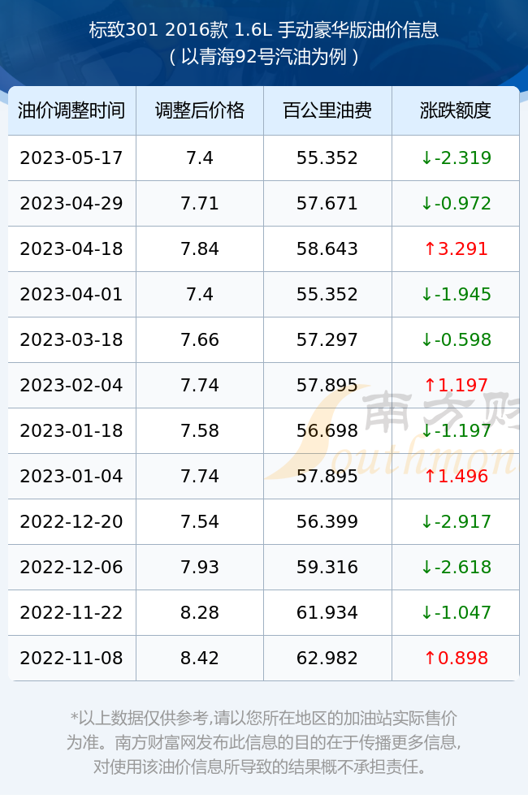
Task: Select the 2022-11-08 date cell
Action: click(71, 658)
